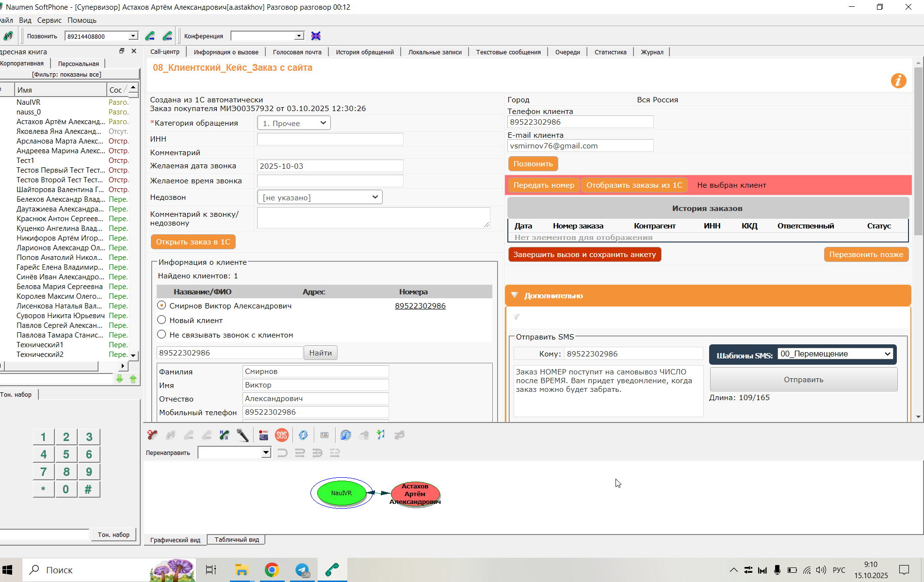924x582 pixels.
Task: Click the address book horizontal scrollbar right arrow
Action: pyautogui.click(x=122, y=366)
